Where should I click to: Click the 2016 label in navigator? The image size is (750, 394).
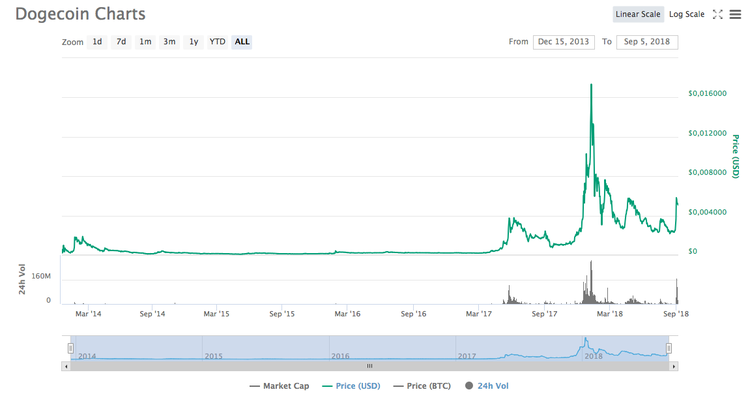point(340,356)
